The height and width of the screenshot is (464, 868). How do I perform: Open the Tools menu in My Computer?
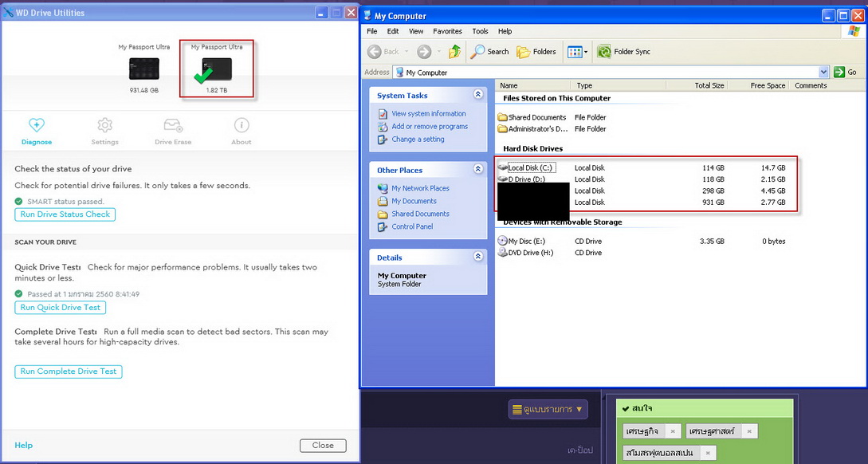coord(480,32)
